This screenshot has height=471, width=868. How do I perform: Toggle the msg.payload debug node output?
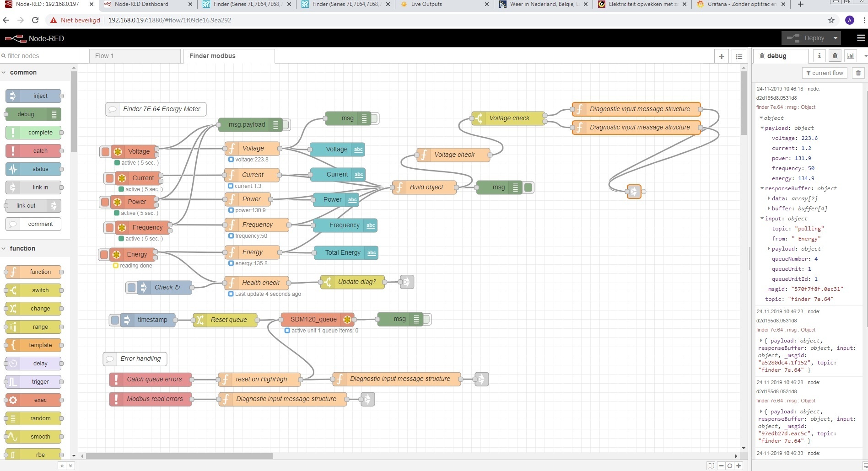pos(286,124)
